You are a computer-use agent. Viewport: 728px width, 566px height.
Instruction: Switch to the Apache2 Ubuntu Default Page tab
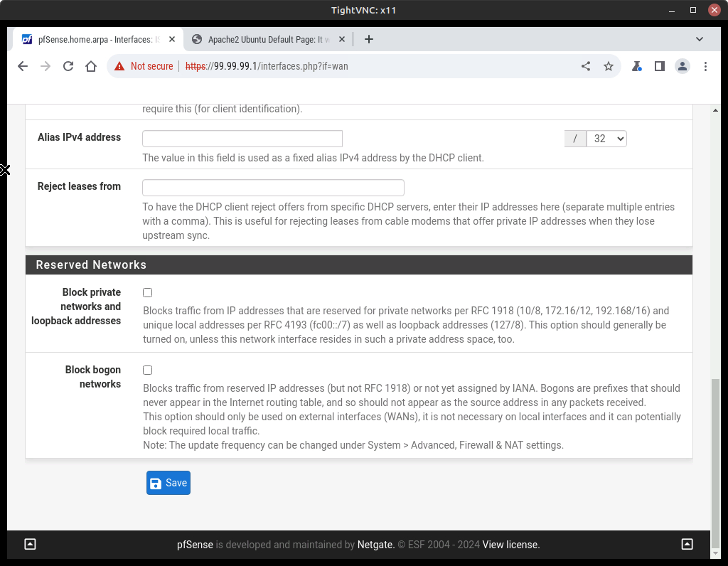click(x=268, y=40)
